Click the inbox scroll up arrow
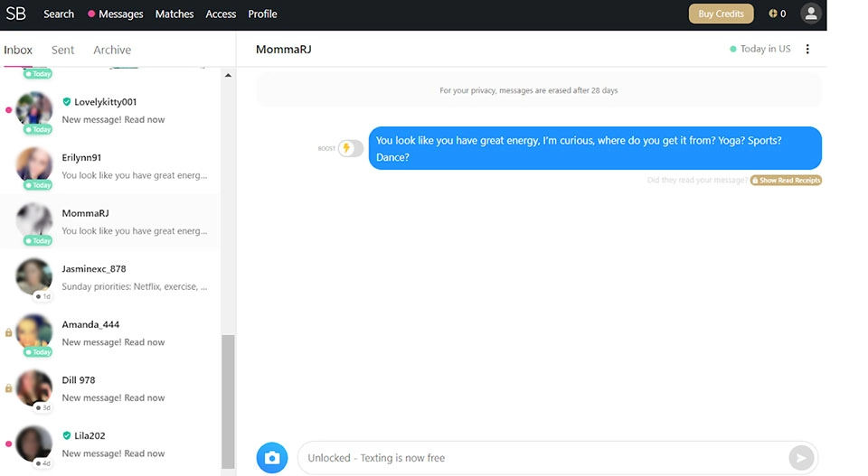The height and width of the screenshot is (476, 868). tap(228, 76)
